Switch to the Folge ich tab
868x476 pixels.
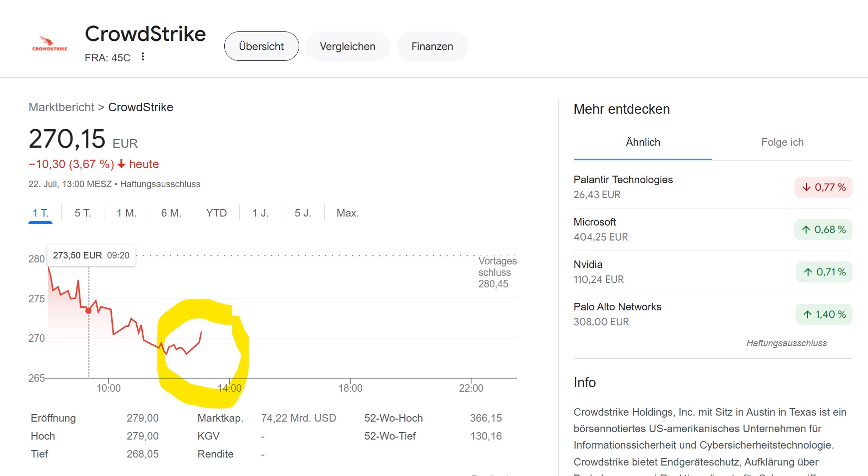[x=782, y=142]
